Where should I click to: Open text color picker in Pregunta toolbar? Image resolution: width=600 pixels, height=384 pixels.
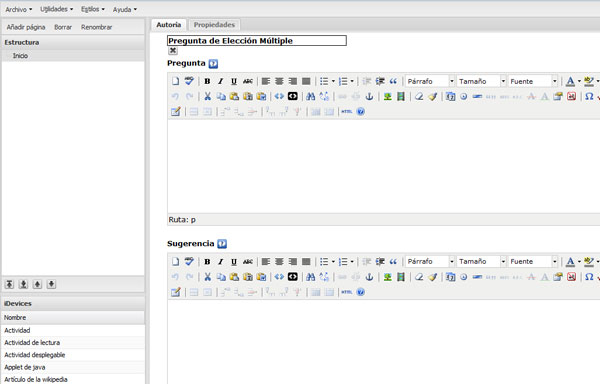coord(570,81)
